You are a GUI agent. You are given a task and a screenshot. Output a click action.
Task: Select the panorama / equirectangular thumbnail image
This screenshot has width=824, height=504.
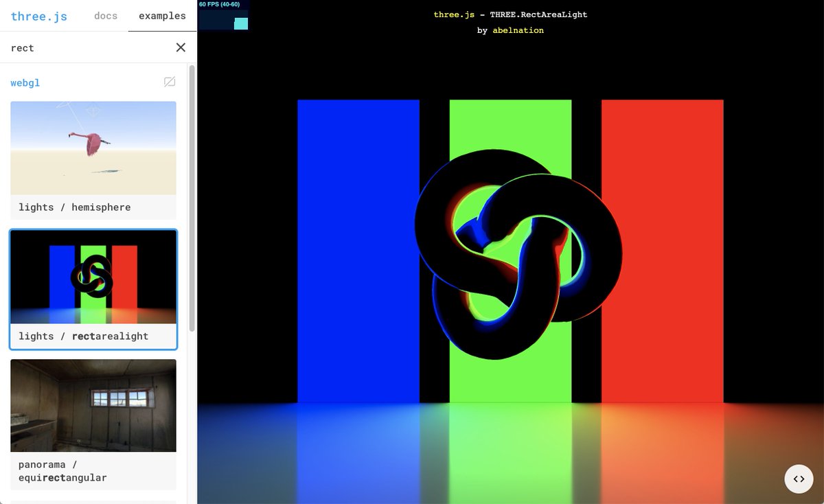(93, 405)
